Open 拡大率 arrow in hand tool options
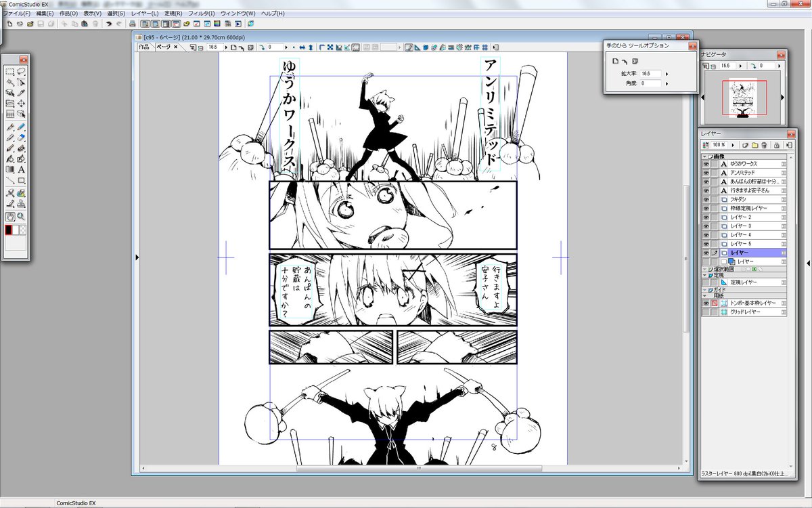This screenshot has width=812, height=508. point(667,73)
